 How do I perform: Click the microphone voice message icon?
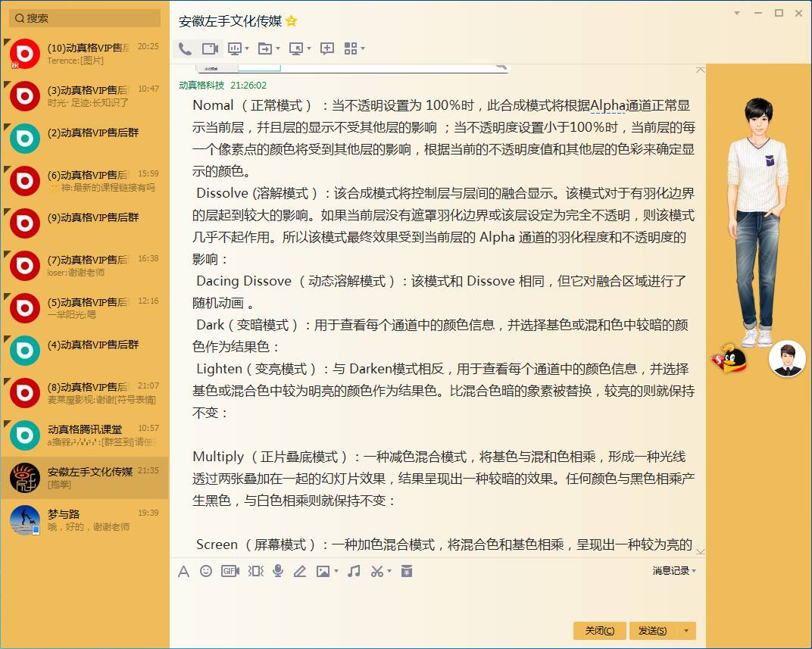tap(278, 571)
